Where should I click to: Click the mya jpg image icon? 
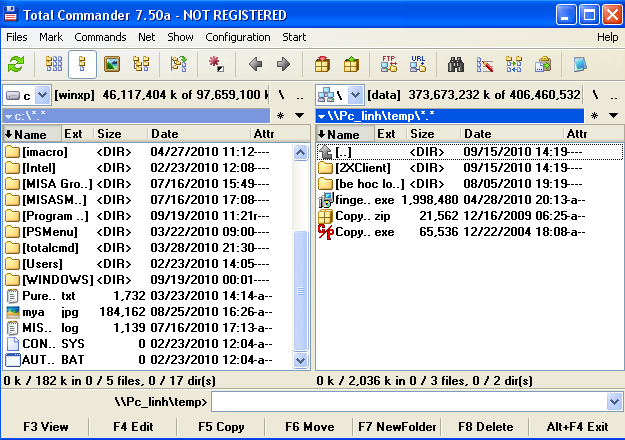coord(13,312)
